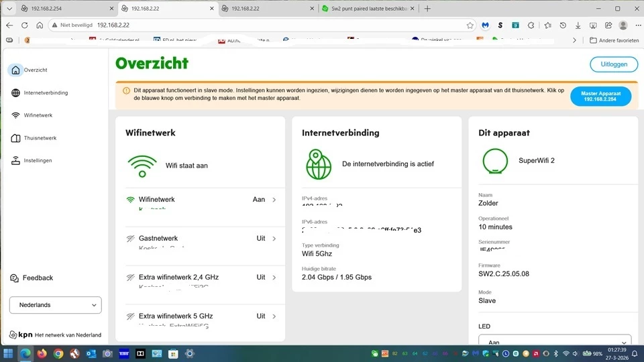Bookmark page with star icon in address bar

coord(470,25)
